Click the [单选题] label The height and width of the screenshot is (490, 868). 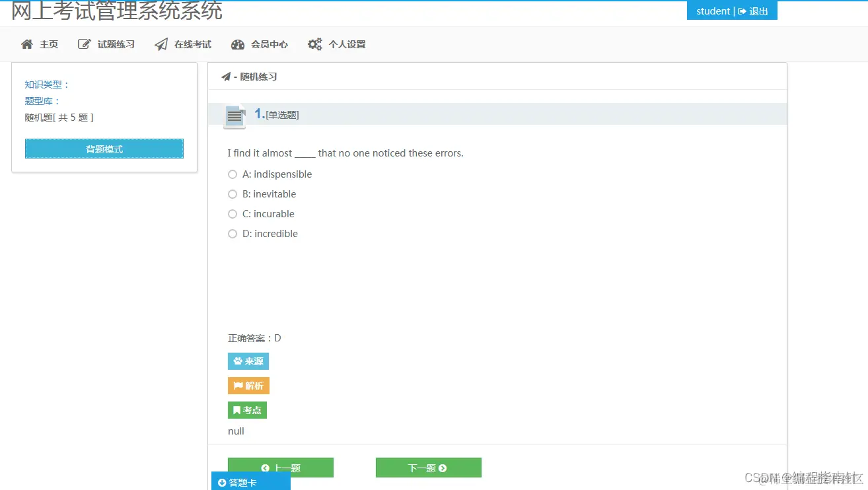(x=282, y=115)
